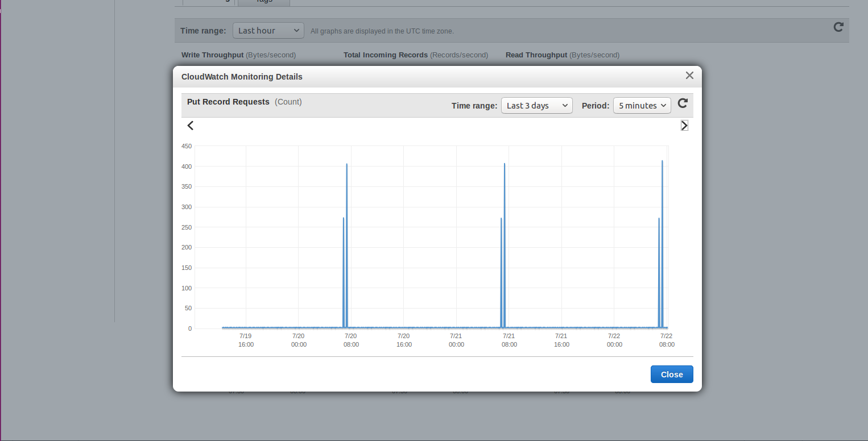Open the background Last hour time range dropdown

click(x=268, y=31)
